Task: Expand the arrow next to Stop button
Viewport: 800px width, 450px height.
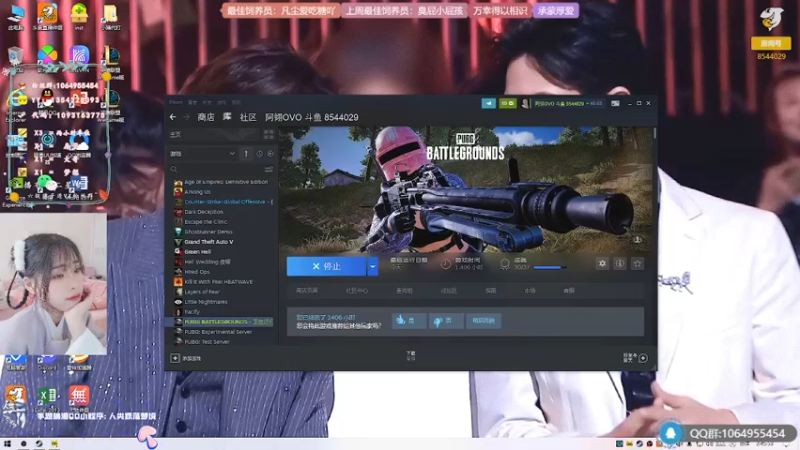Action: click(x=372, y=266)
